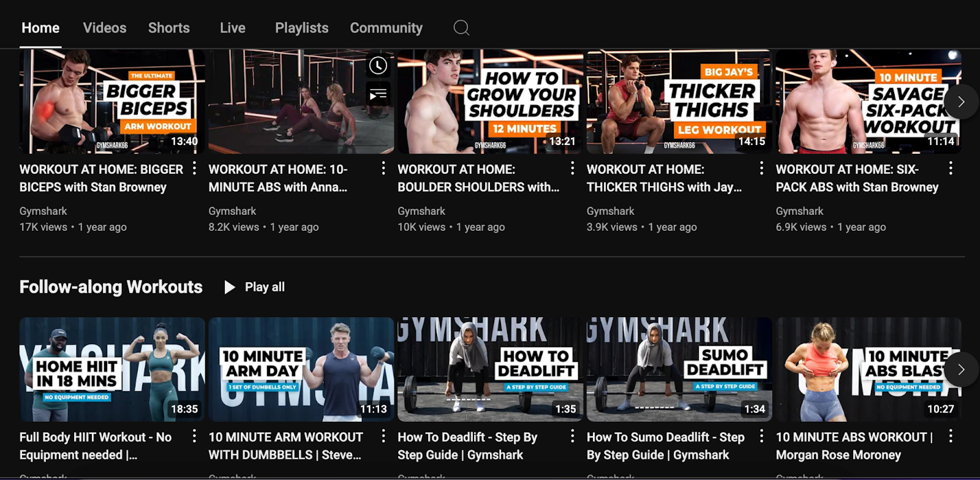Play the Sumo Deadlift thumbnail

click(679, 369)
